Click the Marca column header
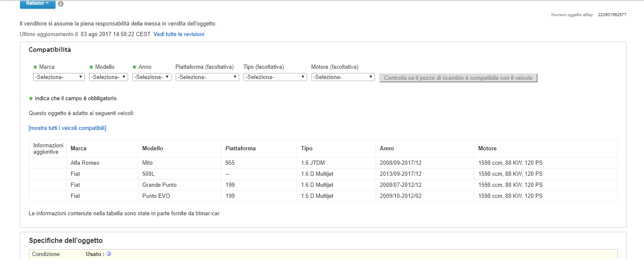 pyautogui.click(x=78, y=149)
